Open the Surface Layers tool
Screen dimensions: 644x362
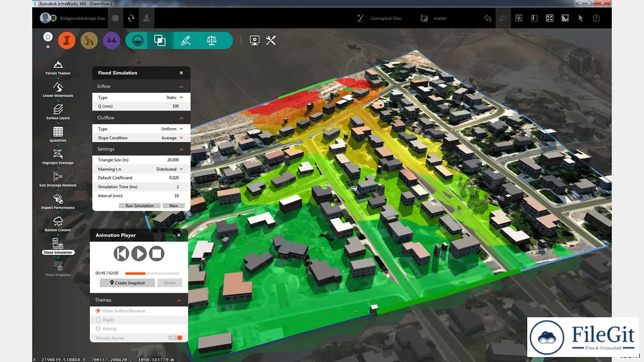(58, 113)
